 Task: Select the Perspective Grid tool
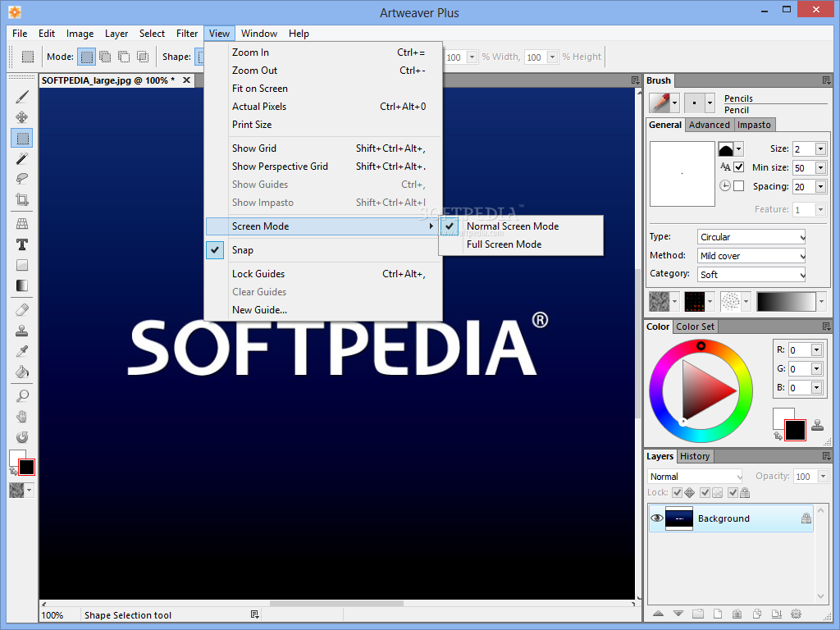22,224
